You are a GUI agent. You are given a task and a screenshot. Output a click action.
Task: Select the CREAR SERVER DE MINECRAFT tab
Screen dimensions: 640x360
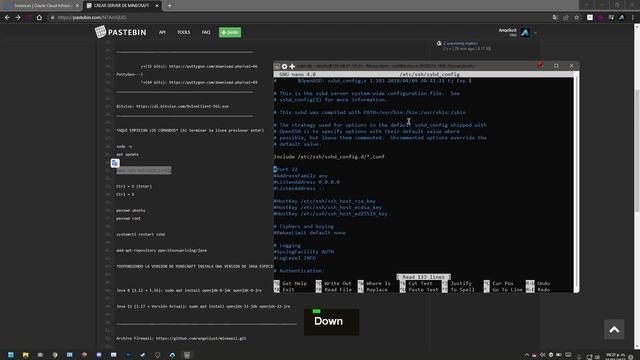(x=121, y=6)
